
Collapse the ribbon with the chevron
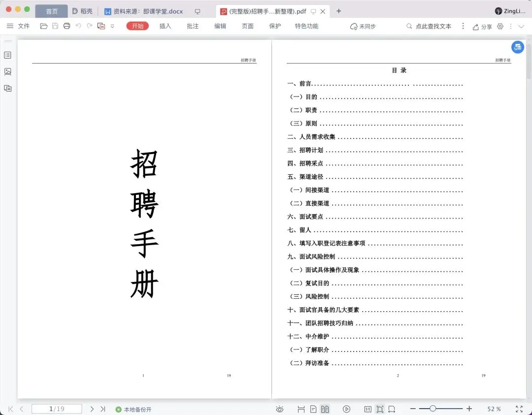[x=521, y=26]
